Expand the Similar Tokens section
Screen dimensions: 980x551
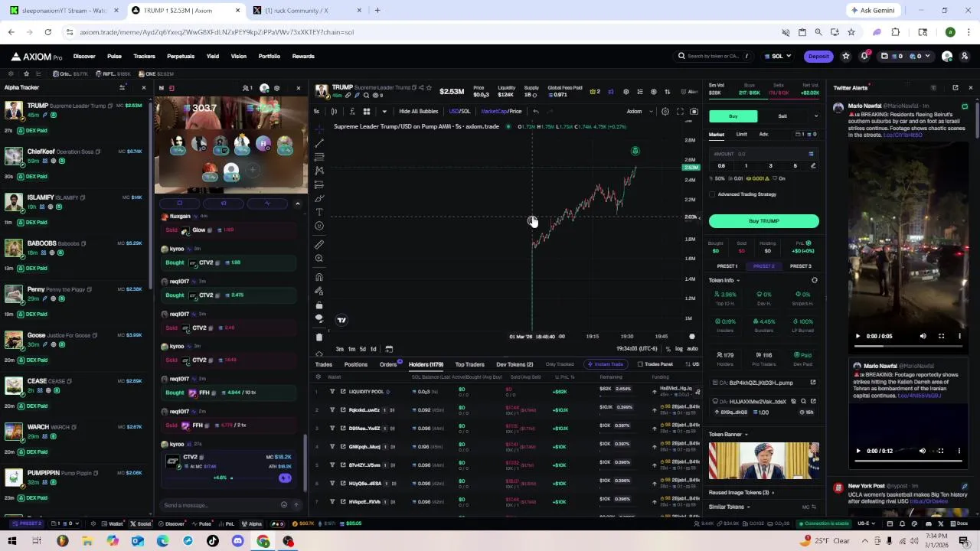(x=729, y=507)
